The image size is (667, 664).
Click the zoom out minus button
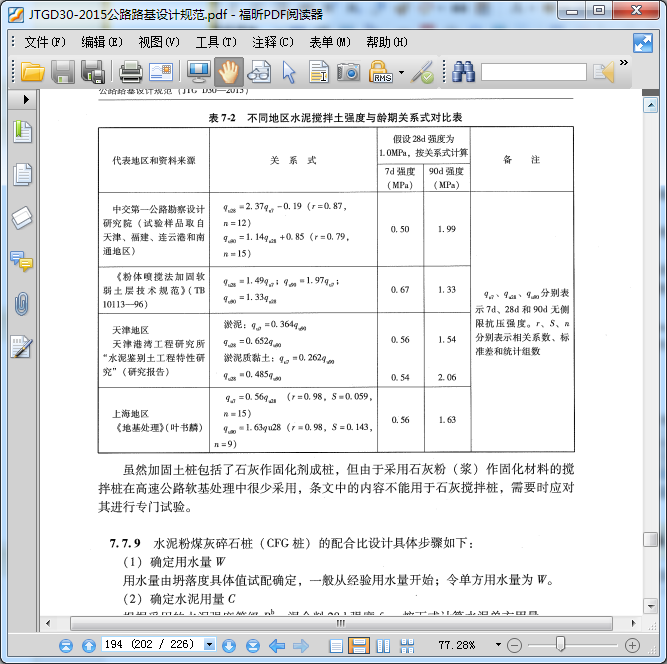click(x=514, y=646)
